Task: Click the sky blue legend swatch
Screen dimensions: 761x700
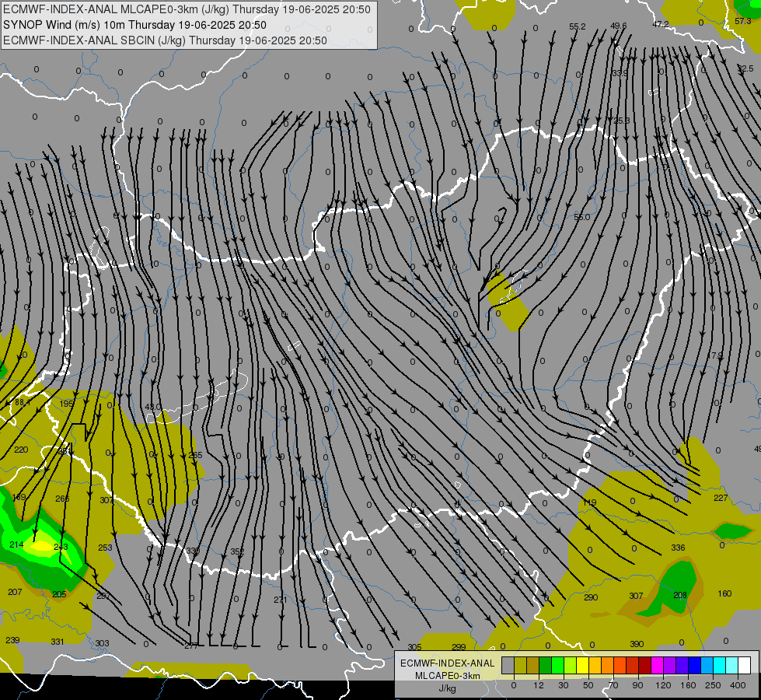Action: pos(707,665)
